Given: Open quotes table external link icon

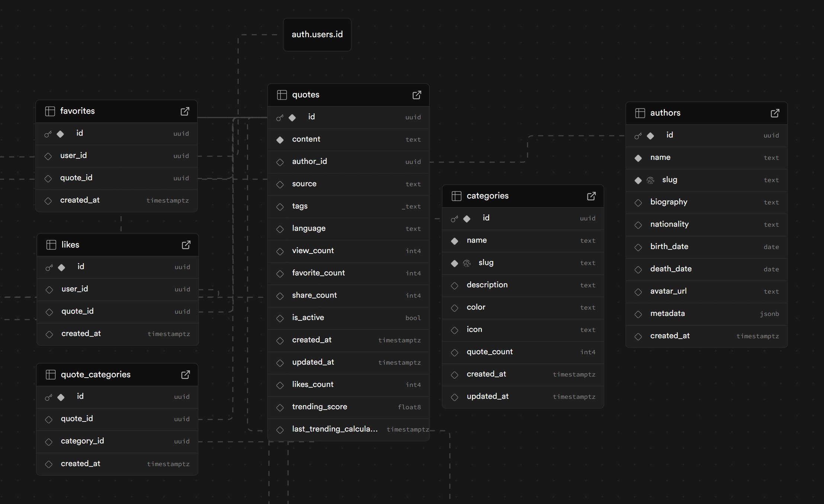Looking at the screenshot, I should point(417,95).
